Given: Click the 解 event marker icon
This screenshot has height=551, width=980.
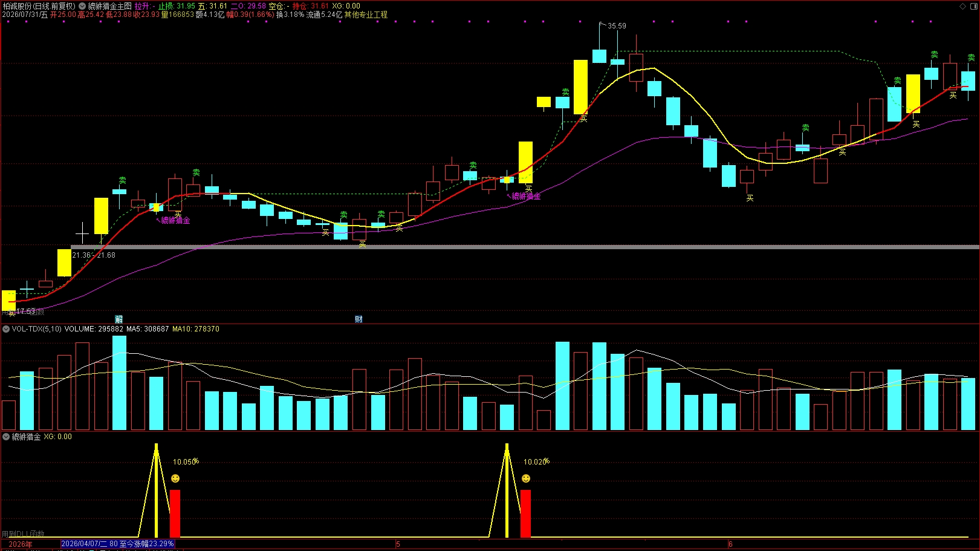Looking at the screenshot, I should tap(119, 319).
